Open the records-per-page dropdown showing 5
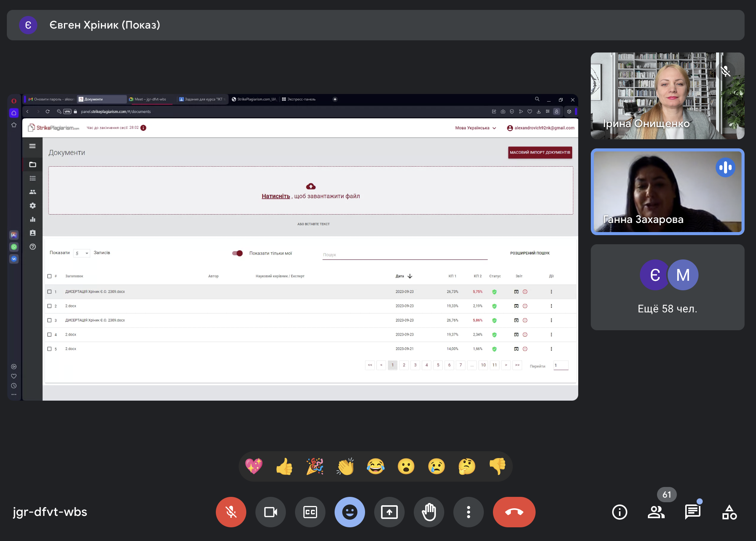The image size is (756, 541). 81,253
